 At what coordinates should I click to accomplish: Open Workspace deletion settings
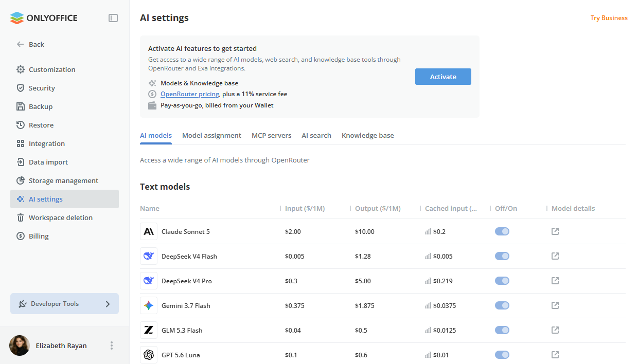click(x=64, y=217)
